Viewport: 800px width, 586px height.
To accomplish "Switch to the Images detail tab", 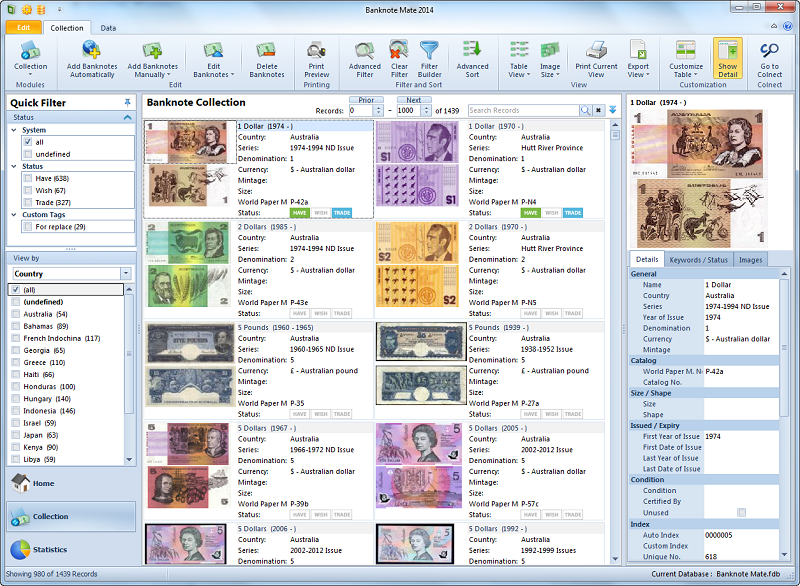I will (x=751, y=260).
